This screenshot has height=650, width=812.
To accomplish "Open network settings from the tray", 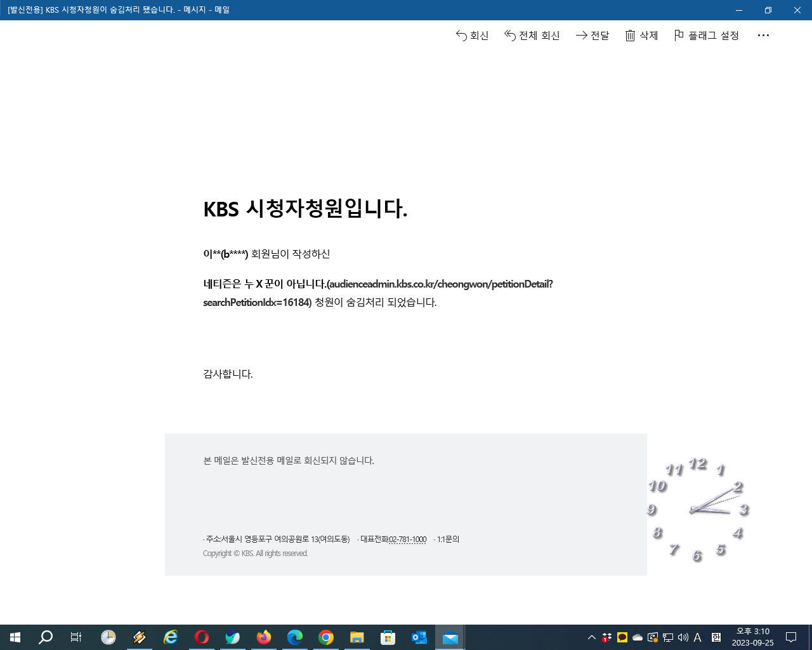I will click(x=668, y=637).
